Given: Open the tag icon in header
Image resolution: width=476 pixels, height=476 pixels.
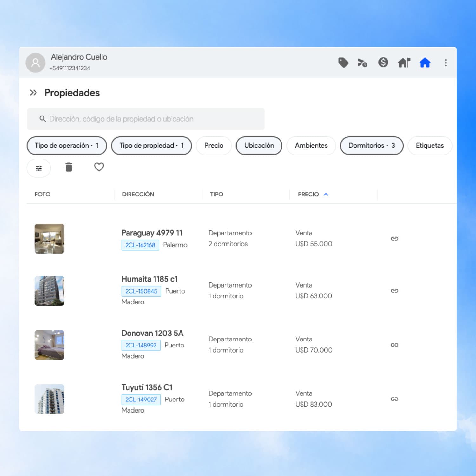Looking at the screenshot, I should click(343, 63).
